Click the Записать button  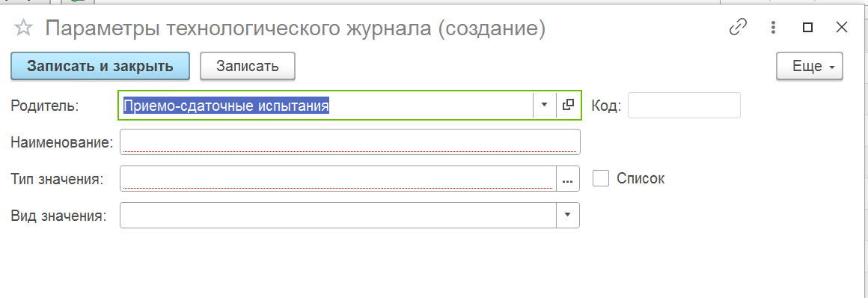(248, 67)
